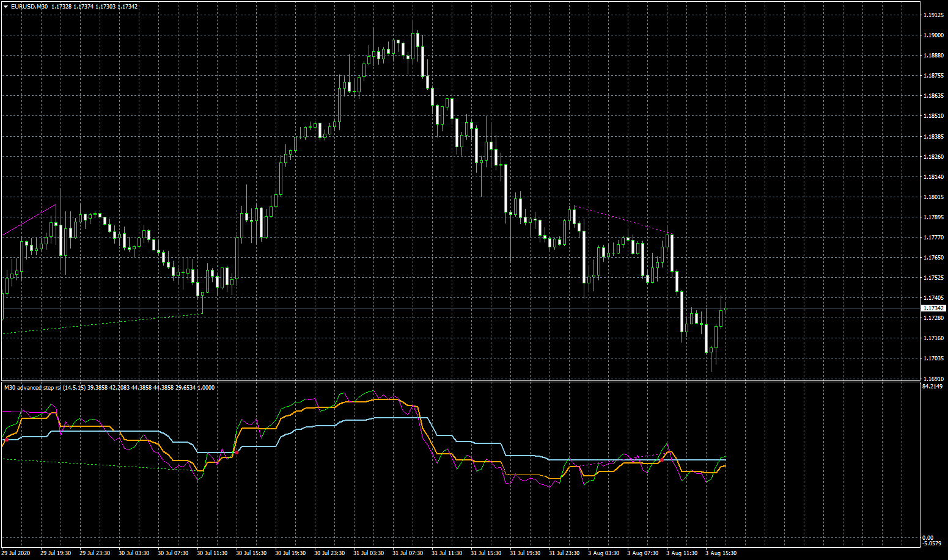Click the '29 Jul 2020' time axis label

pyautogui.click(x=16, y=553)
